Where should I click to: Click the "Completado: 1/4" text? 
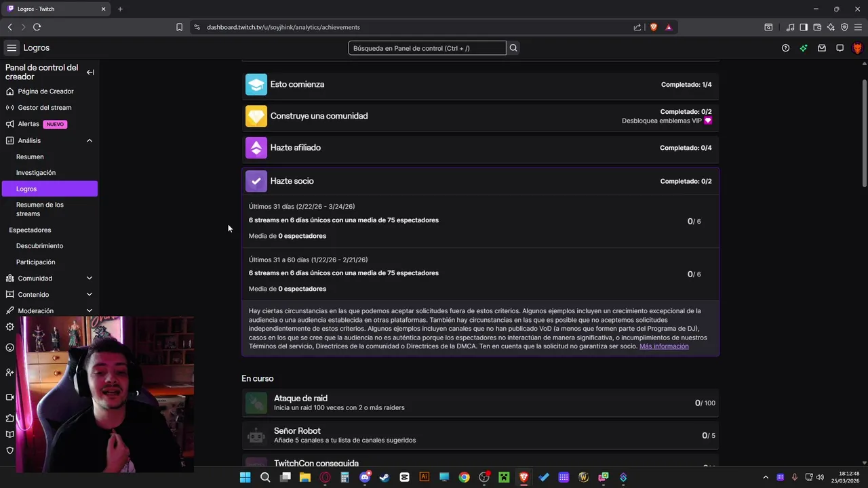(686, 85)
